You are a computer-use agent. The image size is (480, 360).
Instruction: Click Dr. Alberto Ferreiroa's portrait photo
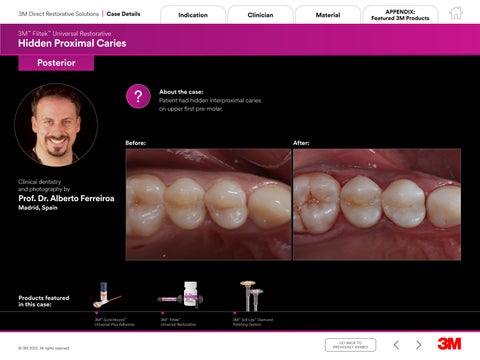click(56, 125)
